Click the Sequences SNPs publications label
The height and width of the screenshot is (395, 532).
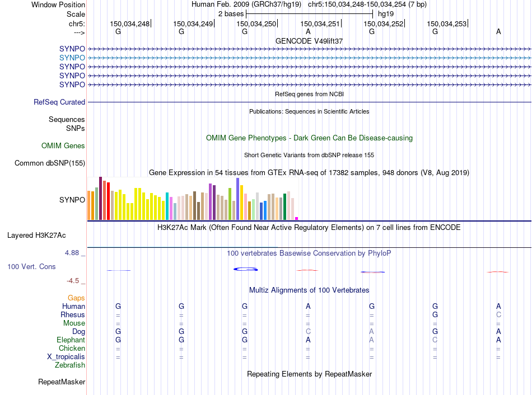click(67, 124)
